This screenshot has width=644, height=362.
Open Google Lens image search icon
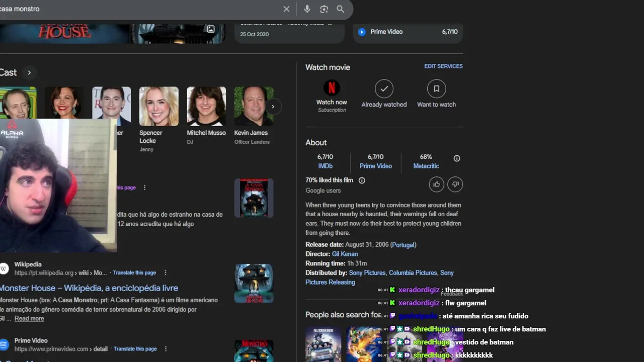pos(324,9)
